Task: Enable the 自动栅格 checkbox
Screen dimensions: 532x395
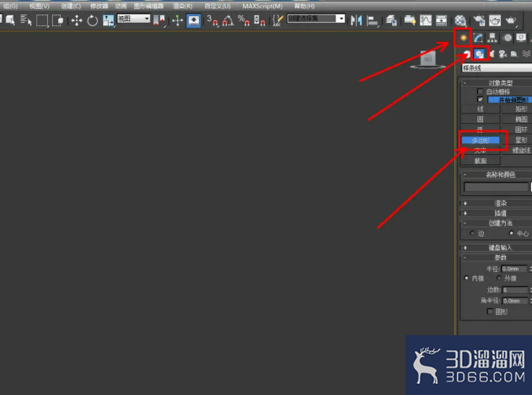Action: (480, 92)
